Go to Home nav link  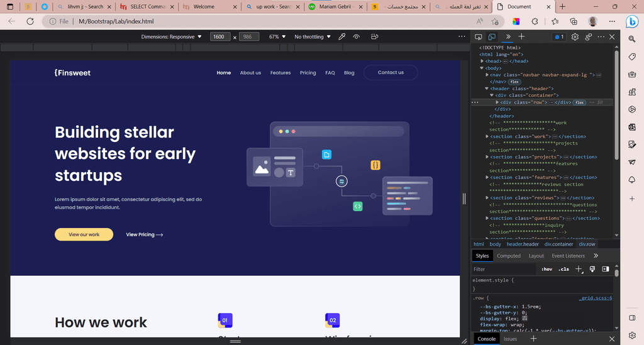click(x=224, y=73)
